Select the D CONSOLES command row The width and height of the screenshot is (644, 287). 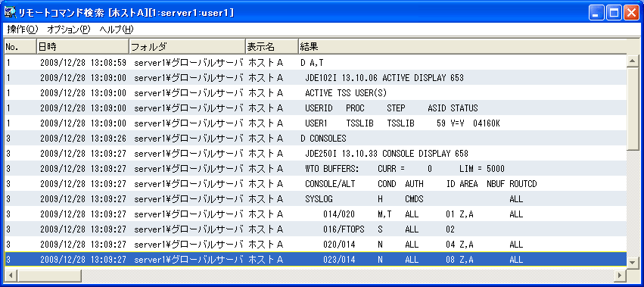316,138
